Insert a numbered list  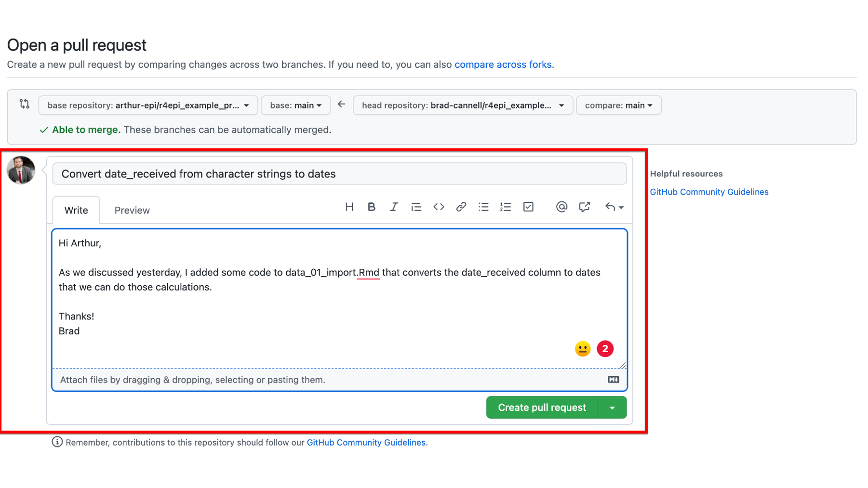click(x=506, y=207)
